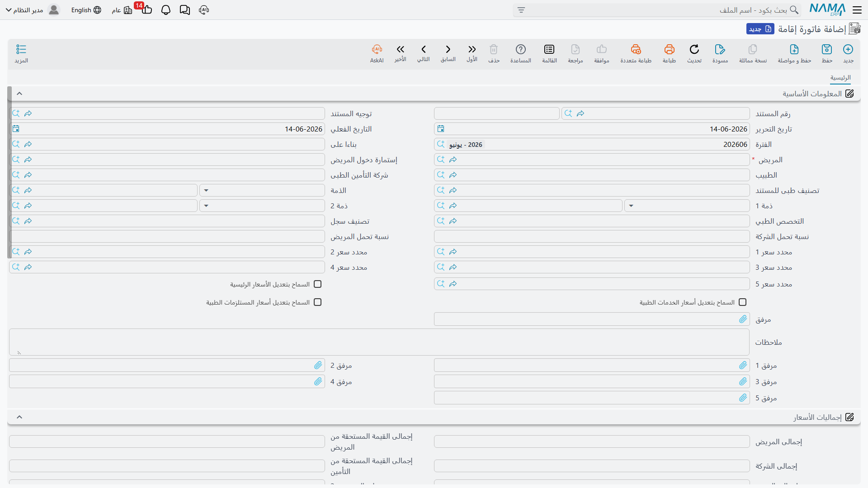Go to الأول (First) record
This screenshot has height=488, width=868.
(x=472, y=49)
